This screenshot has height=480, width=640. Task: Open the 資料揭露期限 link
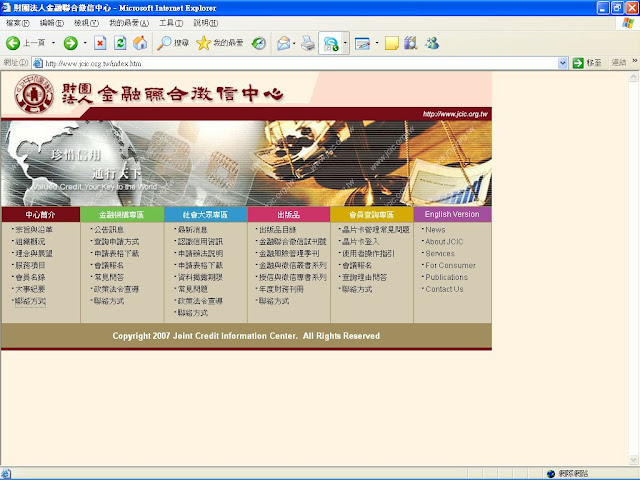(200, 277)
